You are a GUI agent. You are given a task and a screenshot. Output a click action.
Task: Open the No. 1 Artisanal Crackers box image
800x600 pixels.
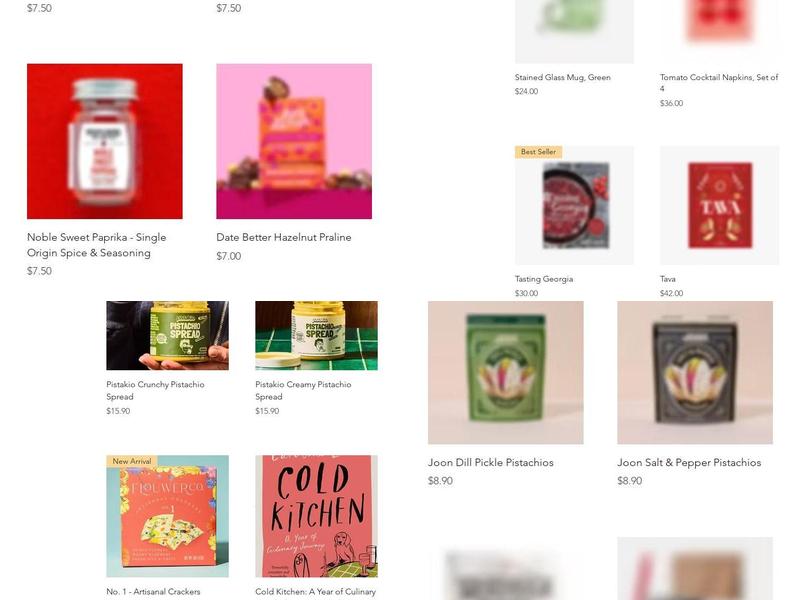(x=167, y=516)
